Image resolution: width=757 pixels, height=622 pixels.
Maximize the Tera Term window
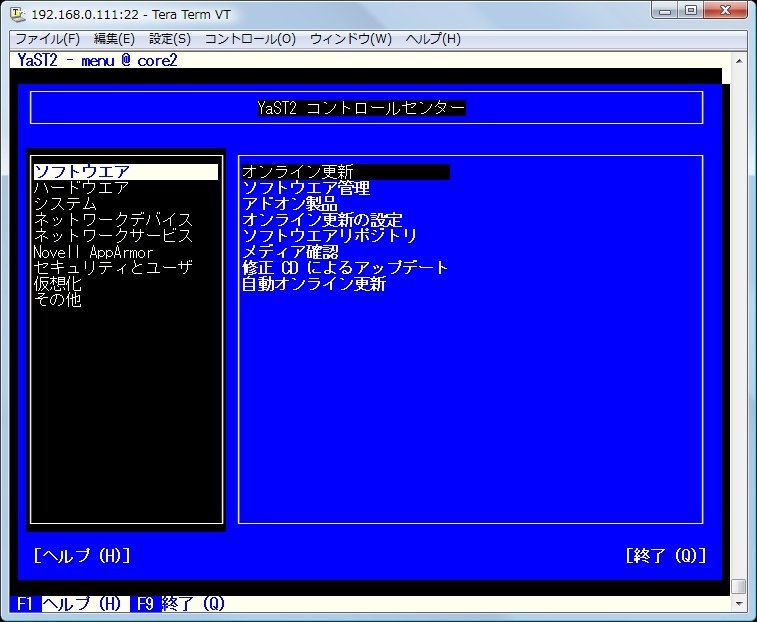(691, 11)
